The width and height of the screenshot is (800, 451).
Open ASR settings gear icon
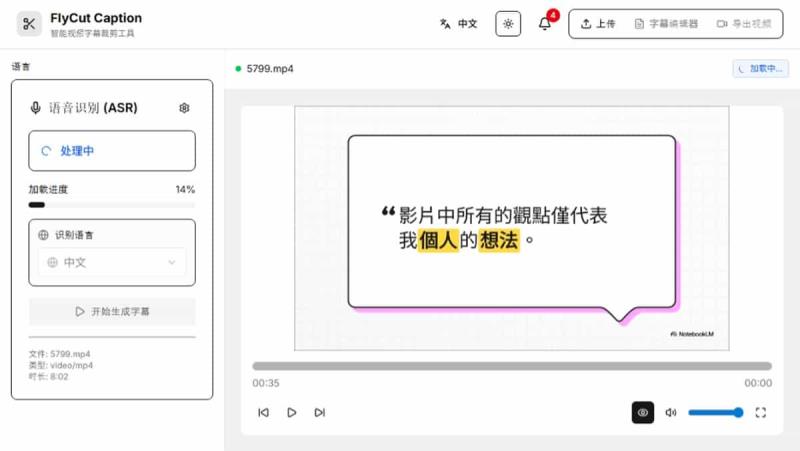click(x=184, y=108)
